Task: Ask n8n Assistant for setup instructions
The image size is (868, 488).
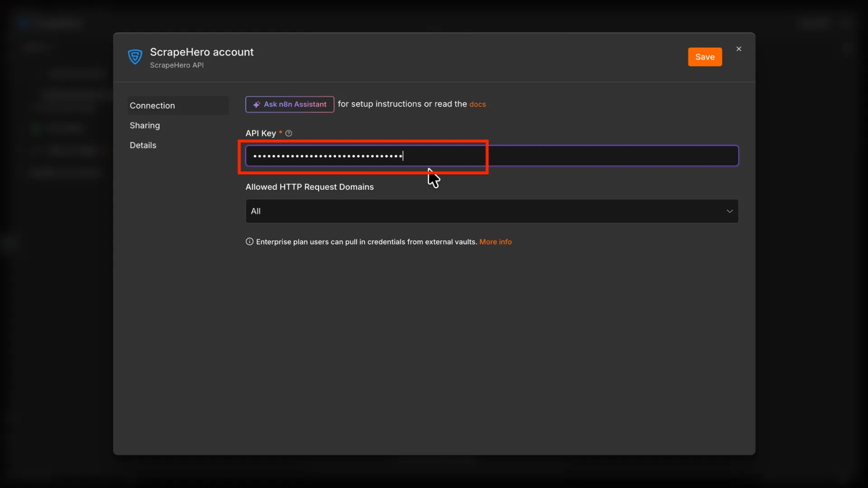Action: (x=290, y=104)
